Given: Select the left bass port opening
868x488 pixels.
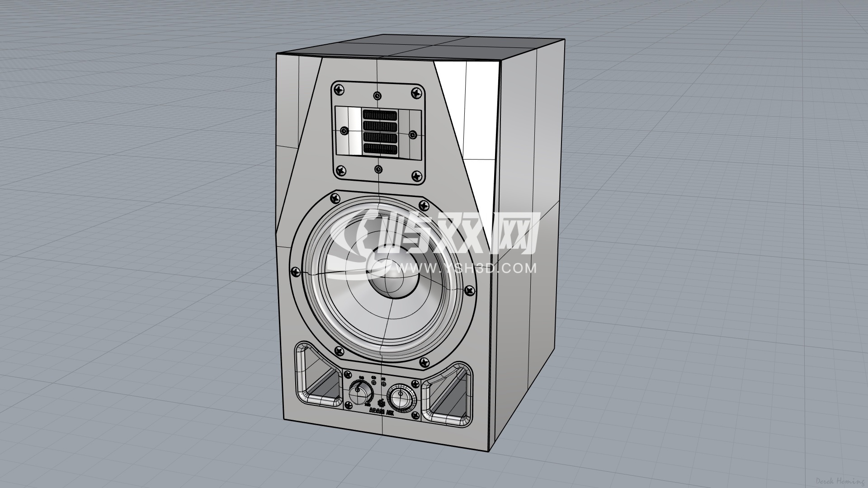Looking at the screenshot, I should pos(319,373).
